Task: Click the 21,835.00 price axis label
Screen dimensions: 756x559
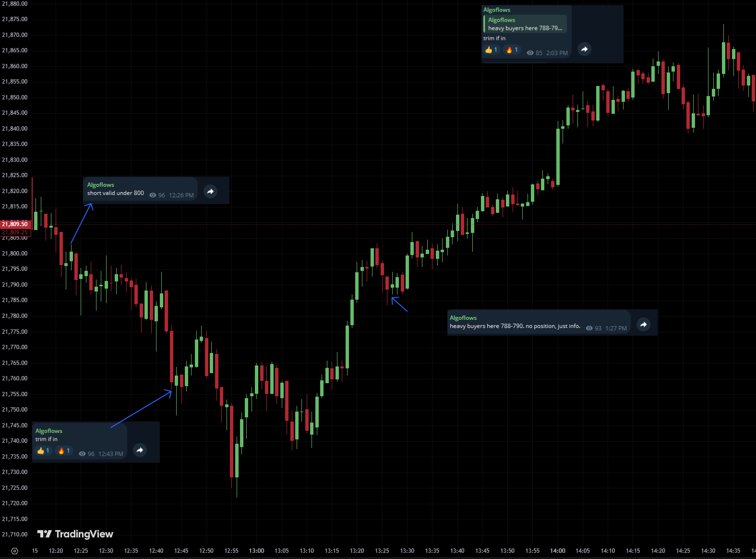Action: (x=15, y=144)
